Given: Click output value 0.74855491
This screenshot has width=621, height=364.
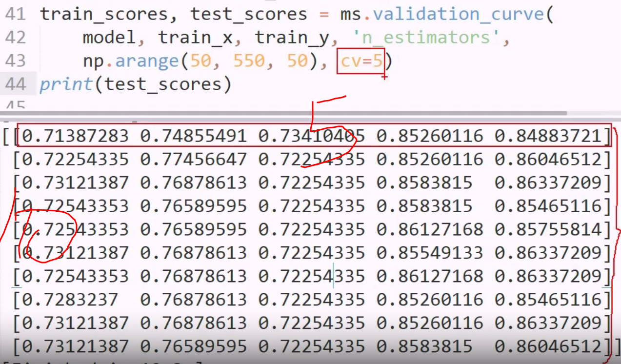Looking at the screenshot, I should (194, 135).
